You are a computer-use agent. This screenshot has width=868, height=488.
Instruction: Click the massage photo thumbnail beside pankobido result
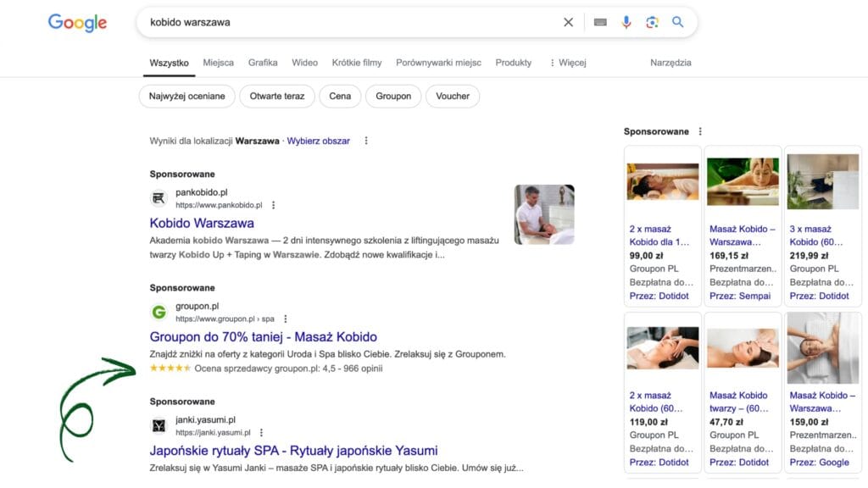click(x=542, y=214)
